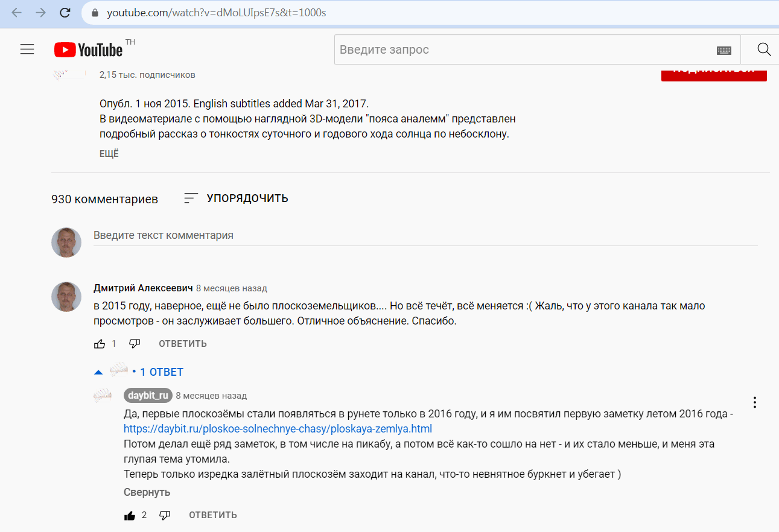Click the site lock icon in address bar

tap(95, 13)
